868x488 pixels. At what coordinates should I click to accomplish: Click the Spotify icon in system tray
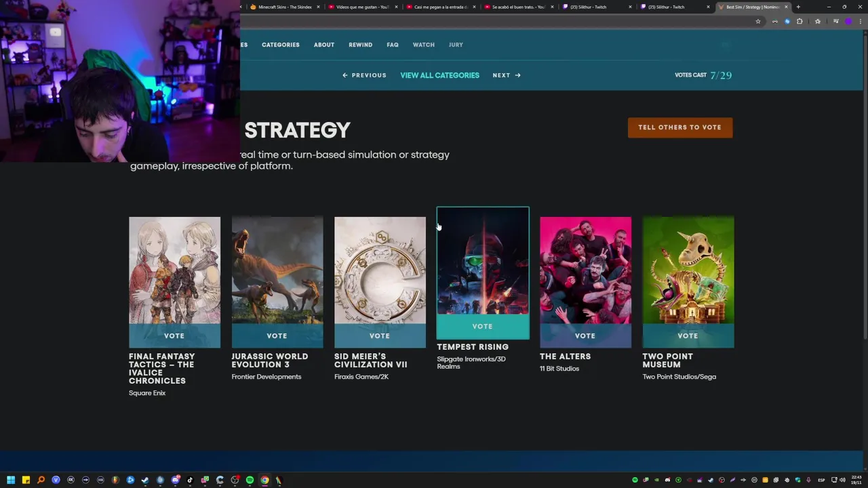point(635,480)
